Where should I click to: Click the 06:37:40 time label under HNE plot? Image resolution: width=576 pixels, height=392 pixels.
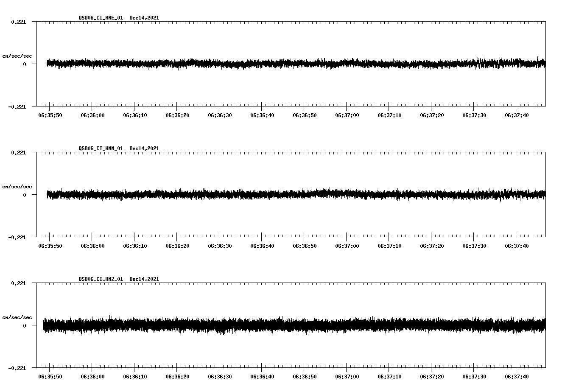click(x=517, y=115)
